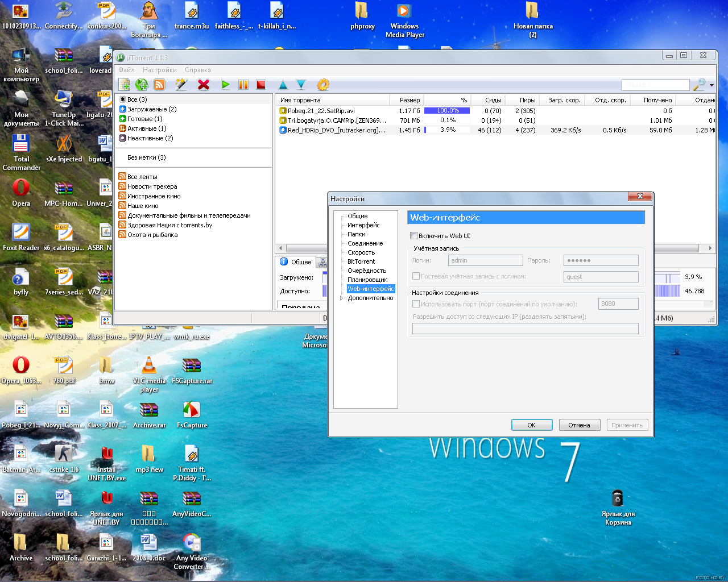Select Планировщик in the settings tree

(x=367, y=280)
